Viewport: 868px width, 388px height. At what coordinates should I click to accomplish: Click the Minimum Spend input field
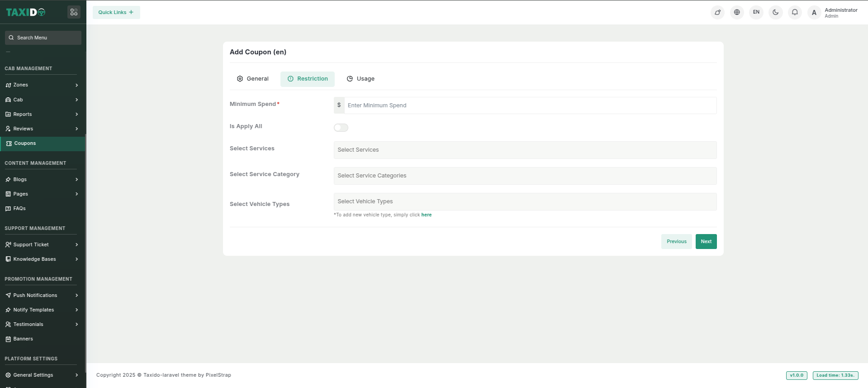pos(530,105)
